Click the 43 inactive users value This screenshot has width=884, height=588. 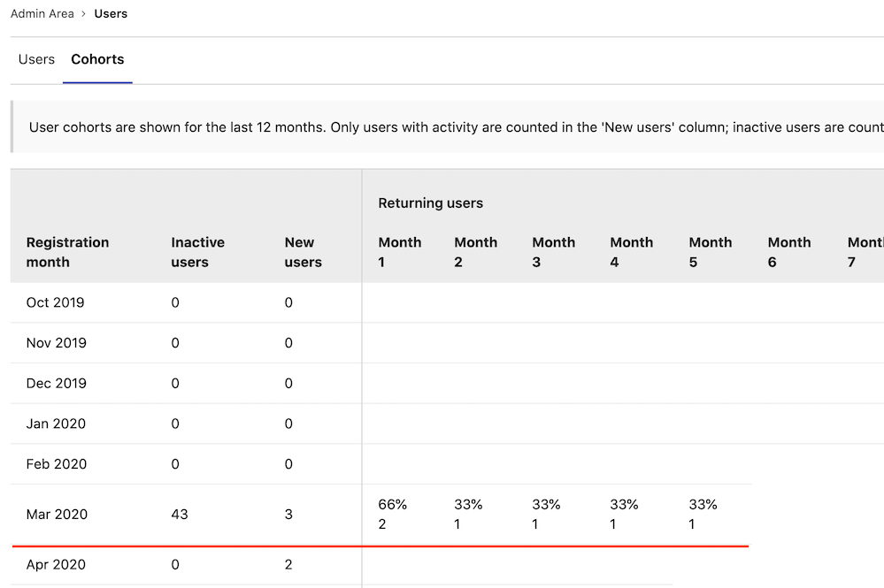[x=180, y=515]
